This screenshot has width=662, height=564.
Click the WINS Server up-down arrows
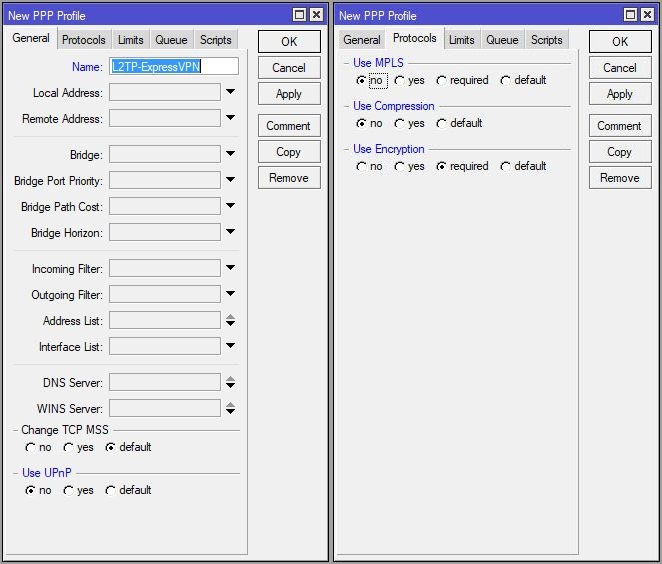click(230, 408)
